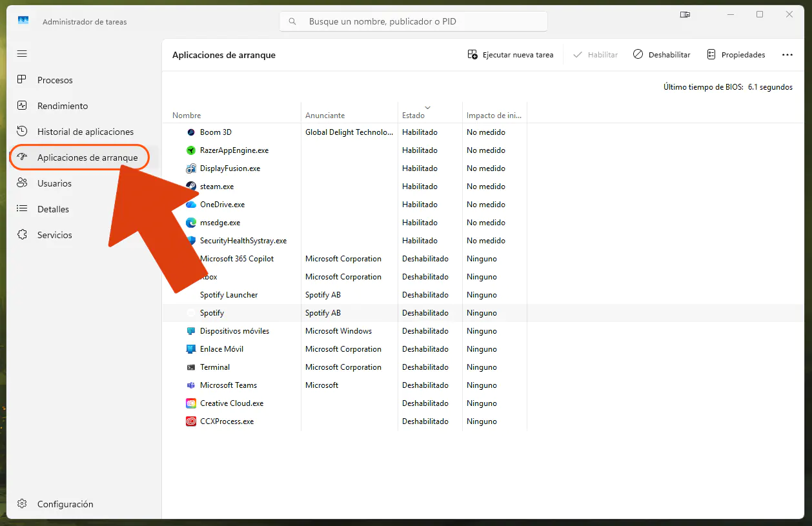Select the Creative Cloud.exe icon

[190, 403]
